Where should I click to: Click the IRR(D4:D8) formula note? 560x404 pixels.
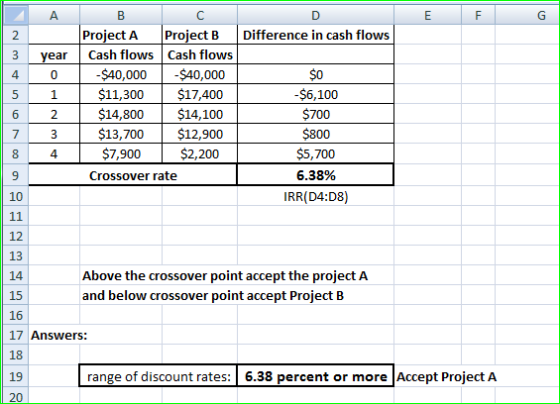(x=316, y=196)
